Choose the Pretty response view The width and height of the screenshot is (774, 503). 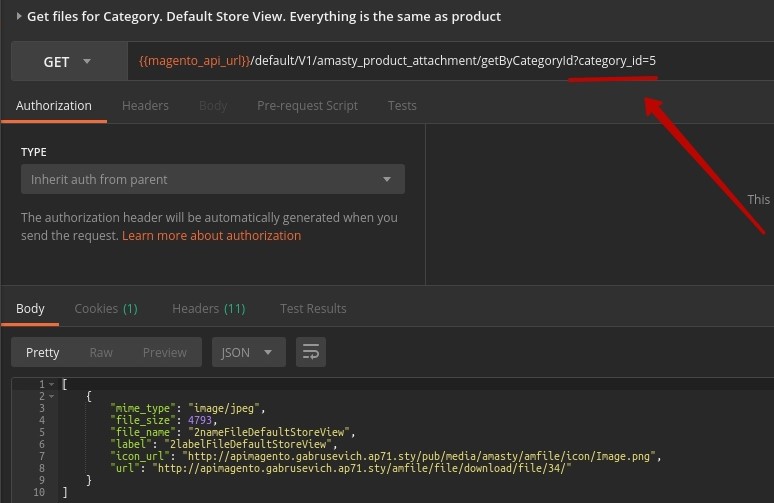click(43, 352)
